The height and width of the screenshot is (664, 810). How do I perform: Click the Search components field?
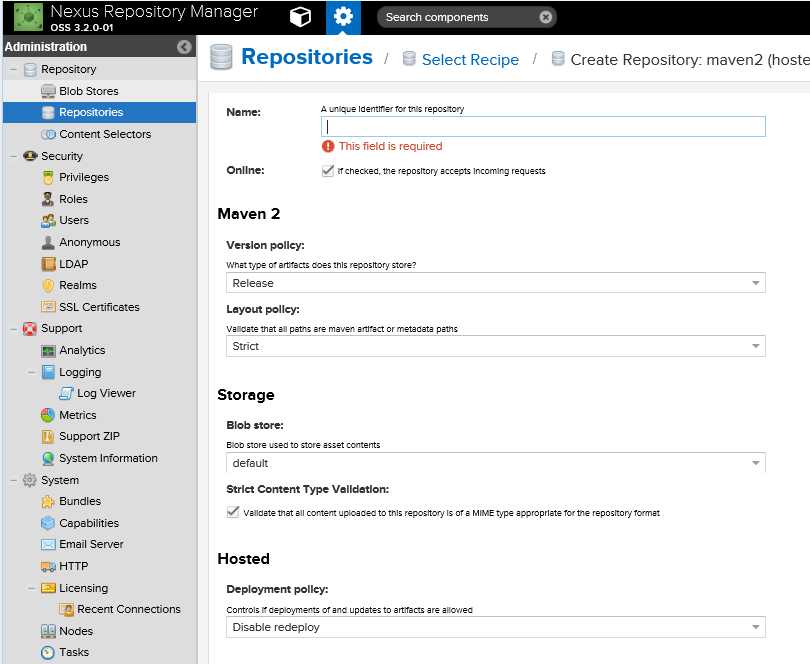(460, 17)
